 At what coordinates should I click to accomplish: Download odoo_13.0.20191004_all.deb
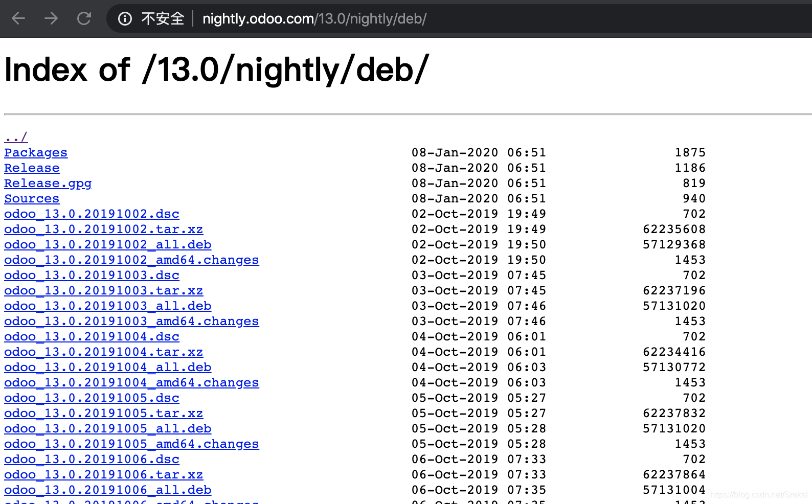coord(108,367)
